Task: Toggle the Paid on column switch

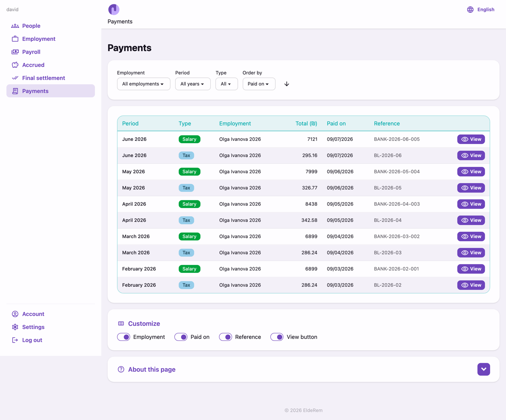Action: tap(181, 337)
